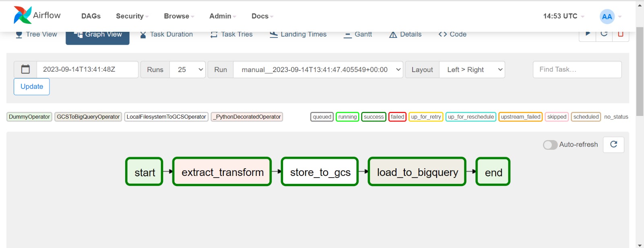Viewport: 644px width, 248px height.
Task: Open the 14:53 UTC timezone dropdown
Action: point(563,16)
